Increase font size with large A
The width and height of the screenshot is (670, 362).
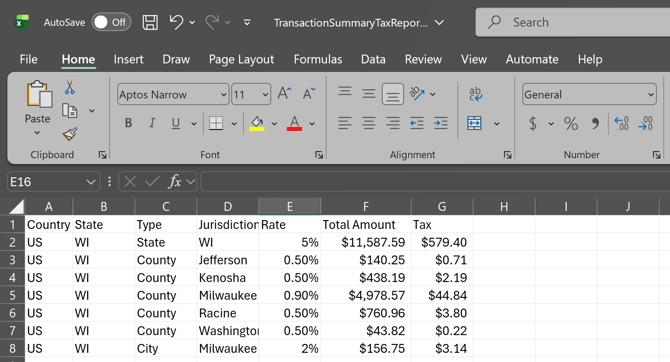click(284, 93)
